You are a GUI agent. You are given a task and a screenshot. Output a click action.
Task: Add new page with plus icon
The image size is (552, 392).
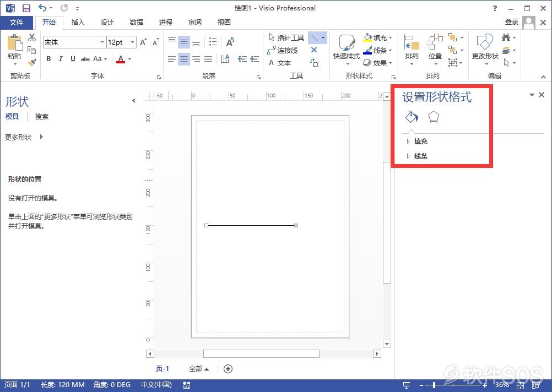point(228,369)
